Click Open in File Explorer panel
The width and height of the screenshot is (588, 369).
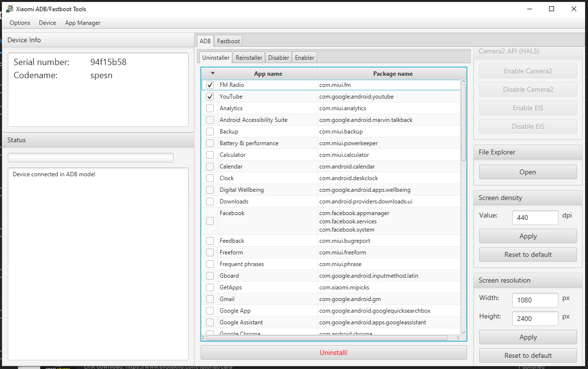[x=528, y=172]
